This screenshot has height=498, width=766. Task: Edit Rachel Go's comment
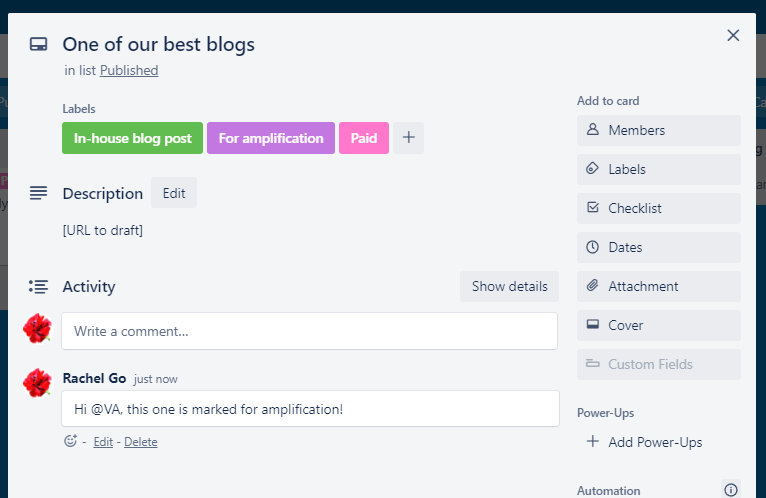point(103,442)
